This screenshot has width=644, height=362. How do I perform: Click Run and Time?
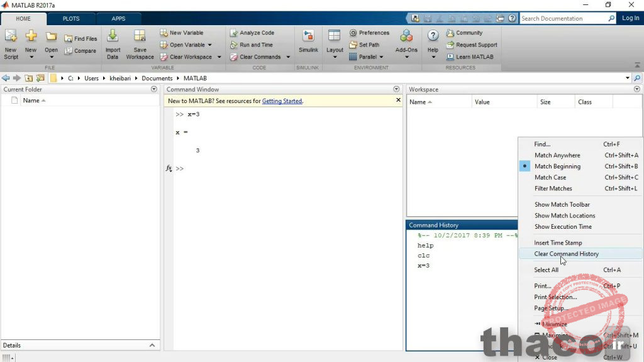point(252,45)
